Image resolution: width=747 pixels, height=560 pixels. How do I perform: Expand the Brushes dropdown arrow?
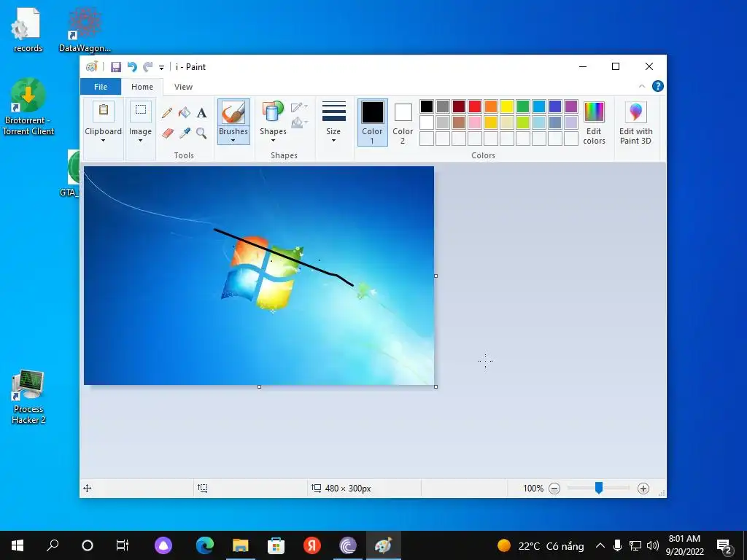coord(233,141)
